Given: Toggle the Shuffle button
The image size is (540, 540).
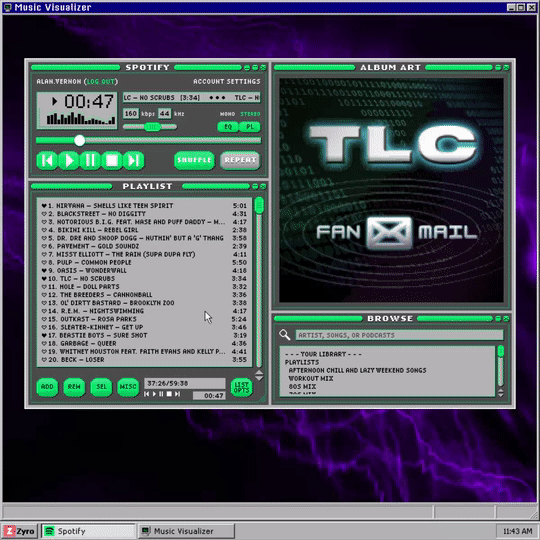Looking at the screenshot, I should pos(194,160).
